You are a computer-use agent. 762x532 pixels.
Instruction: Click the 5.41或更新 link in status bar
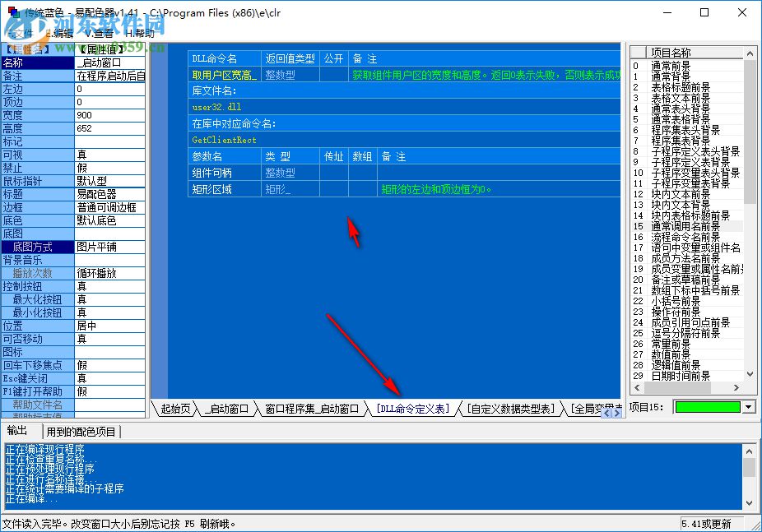[706, 524]
